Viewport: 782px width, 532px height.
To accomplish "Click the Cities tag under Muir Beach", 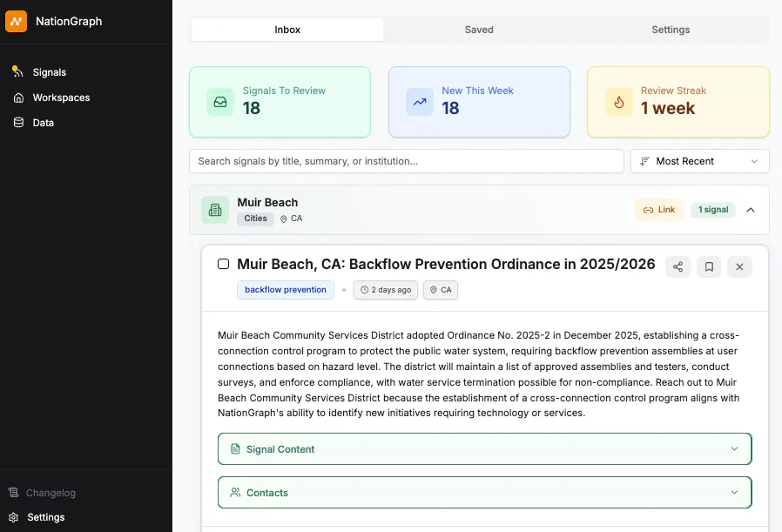I will [255, 219].
